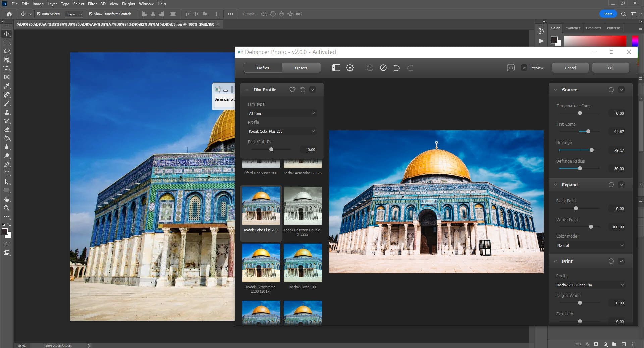The width and height of the screenshot is (644, 348).
Task: Click the OK button in Dehancer
Action: pos(610,68)
